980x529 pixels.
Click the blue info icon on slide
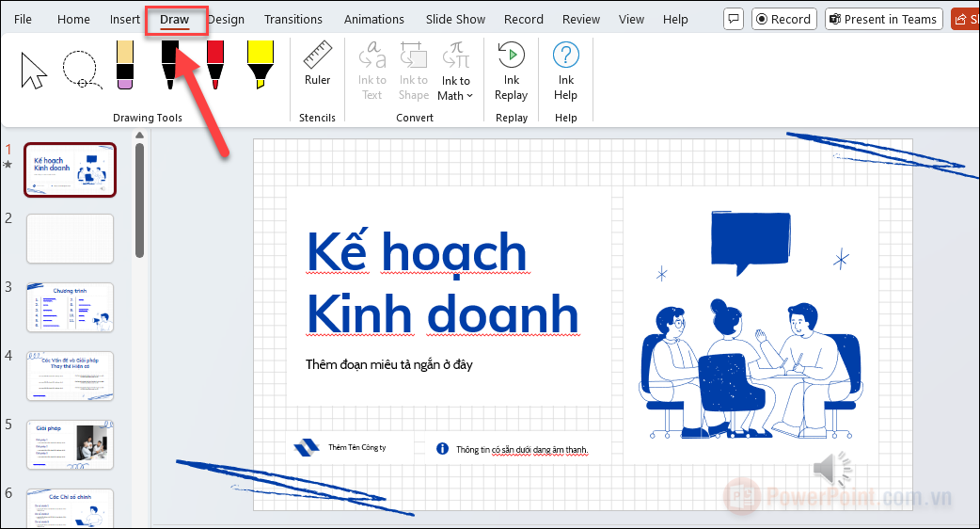pyautogui.click(x=442, y=448)
